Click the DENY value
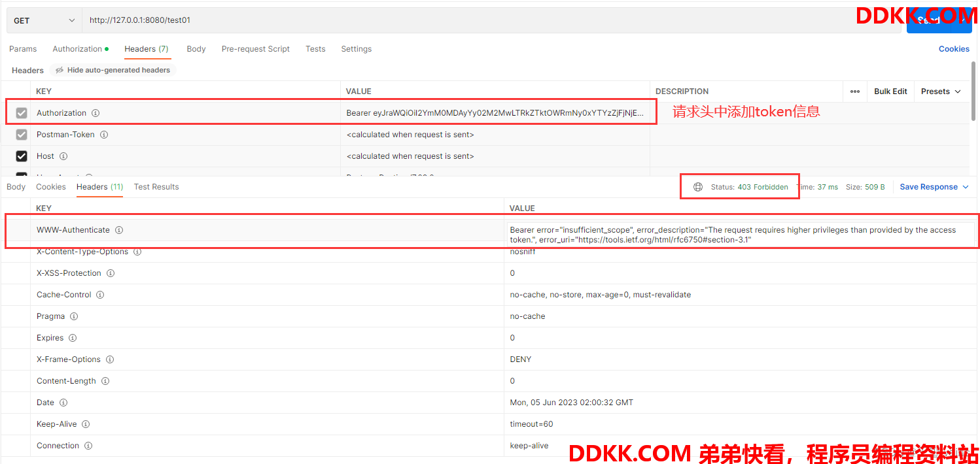Screen dimensions: 980x464 coord(521,359)
